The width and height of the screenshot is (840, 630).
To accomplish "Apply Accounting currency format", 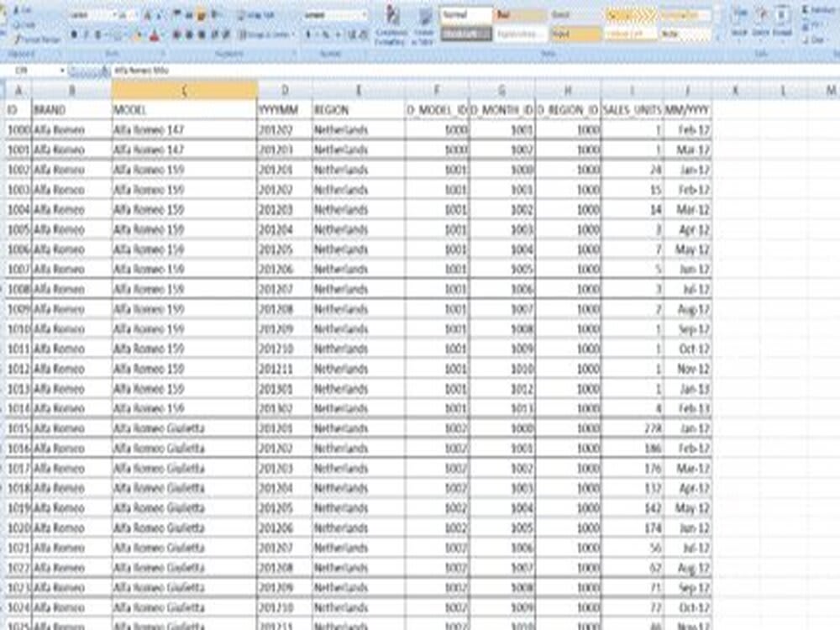I will pyautogui.click(x=309, y=35).
